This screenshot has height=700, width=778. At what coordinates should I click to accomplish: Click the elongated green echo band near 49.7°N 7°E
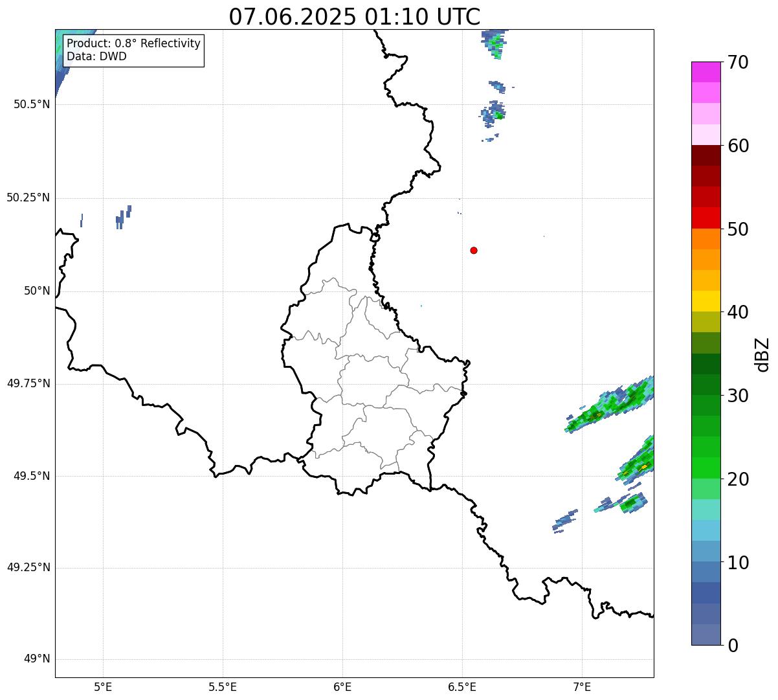(x=610, y=405)
